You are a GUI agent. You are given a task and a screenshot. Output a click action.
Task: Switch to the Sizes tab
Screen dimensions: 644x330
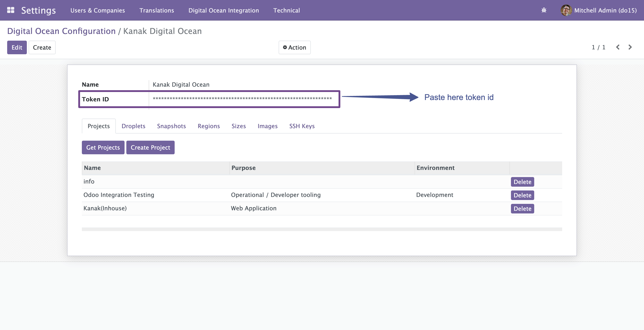coord(239,126)
